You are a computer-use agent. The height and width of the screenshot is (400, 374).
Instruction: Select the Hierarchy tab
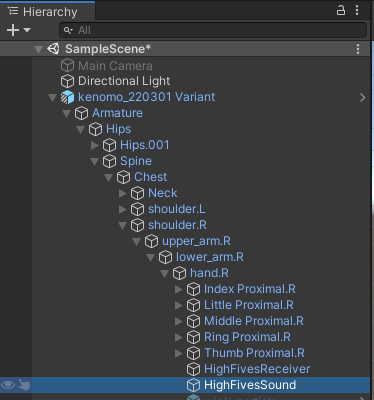click(x=43, y=12)
